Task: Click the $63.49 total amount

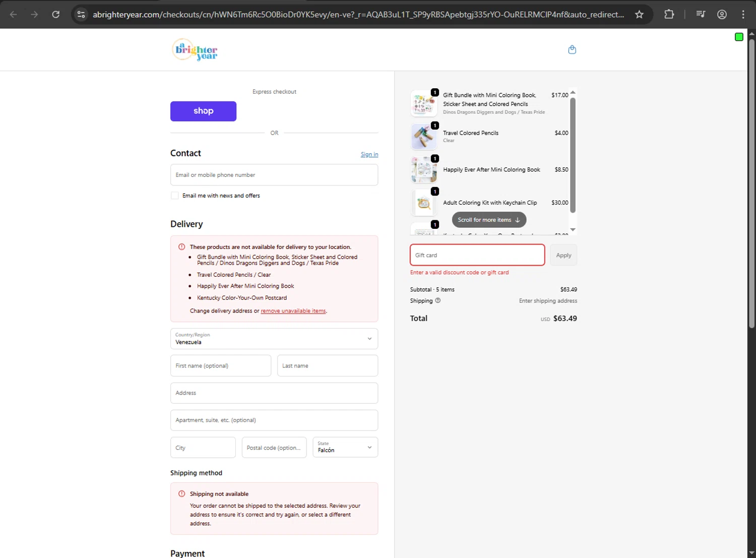Action: point(565,319)
